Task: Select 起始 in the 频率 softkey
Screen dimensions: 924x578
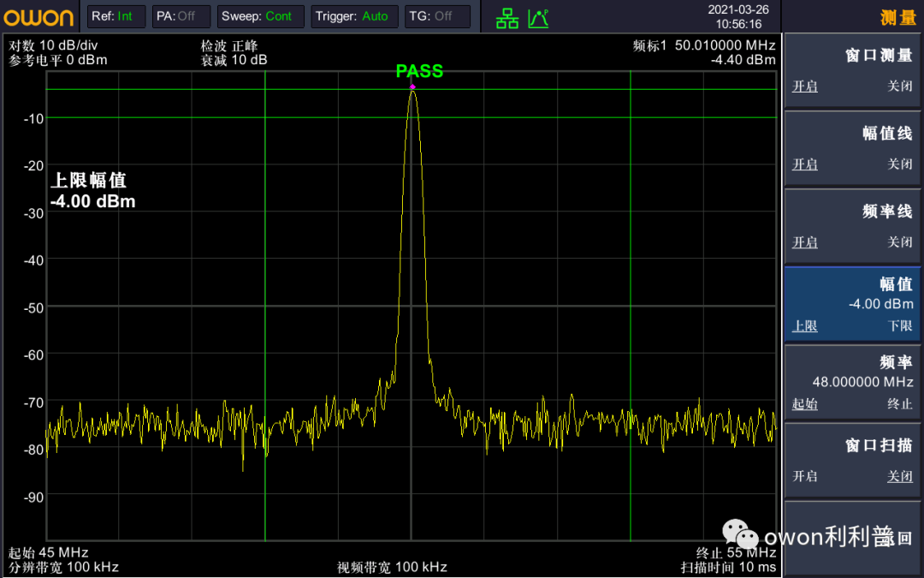Action: point(804,404)
